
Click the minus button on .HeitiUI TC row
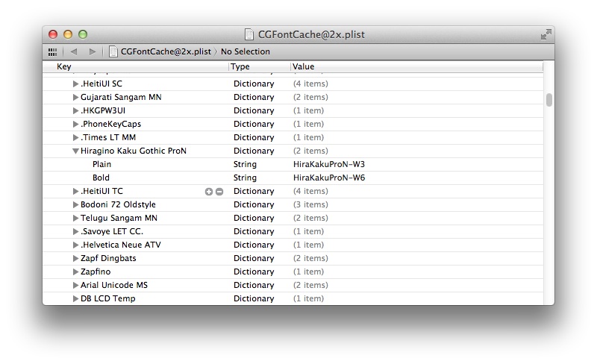pos(219,192)
